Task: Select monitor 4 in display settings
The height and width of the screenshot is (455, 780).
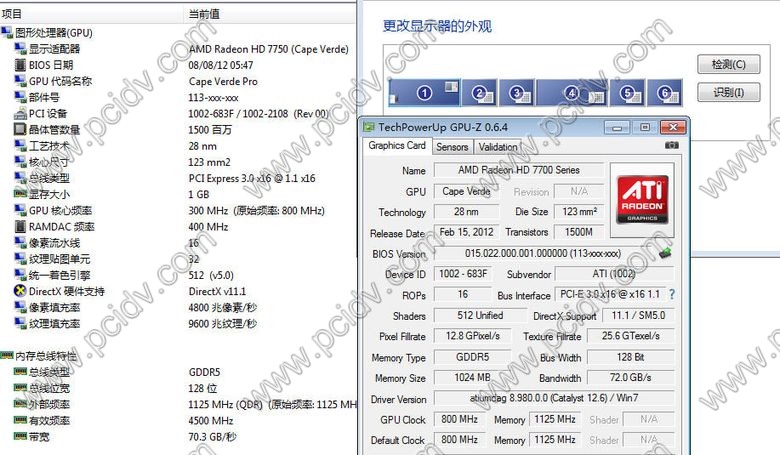Action: [x=572, y=93]
